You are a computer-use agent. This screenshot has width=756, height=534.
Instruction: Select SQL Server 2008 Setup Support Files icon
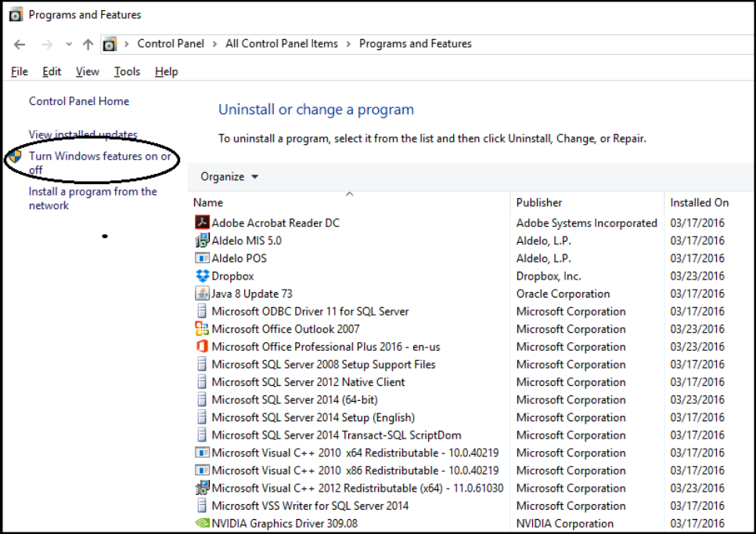[x=202, y=364]
